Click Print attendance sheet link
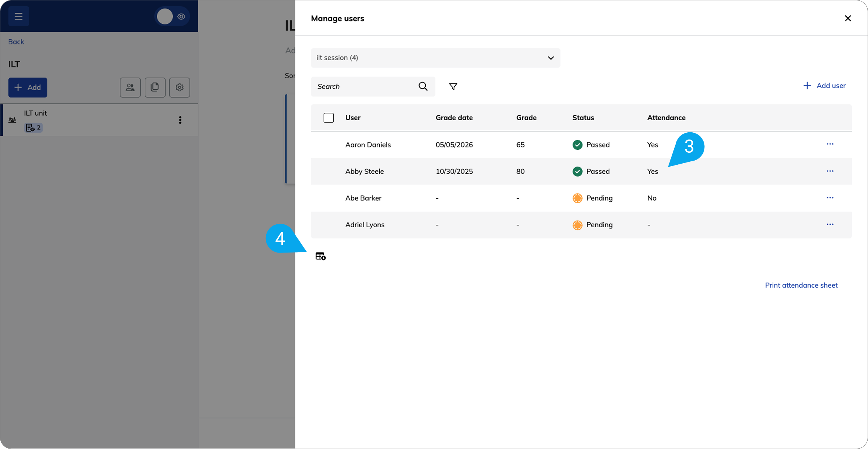 point(801,285)
